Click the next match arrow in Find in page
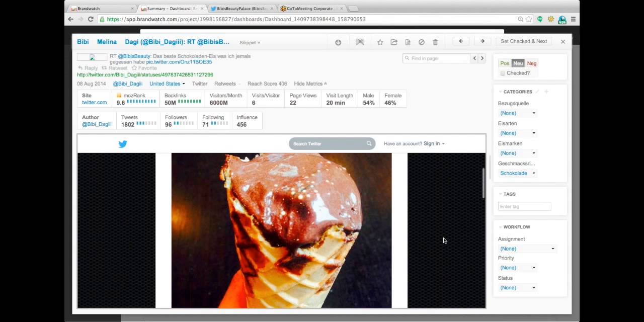The image size is (644, 322). tap(482, 58)
